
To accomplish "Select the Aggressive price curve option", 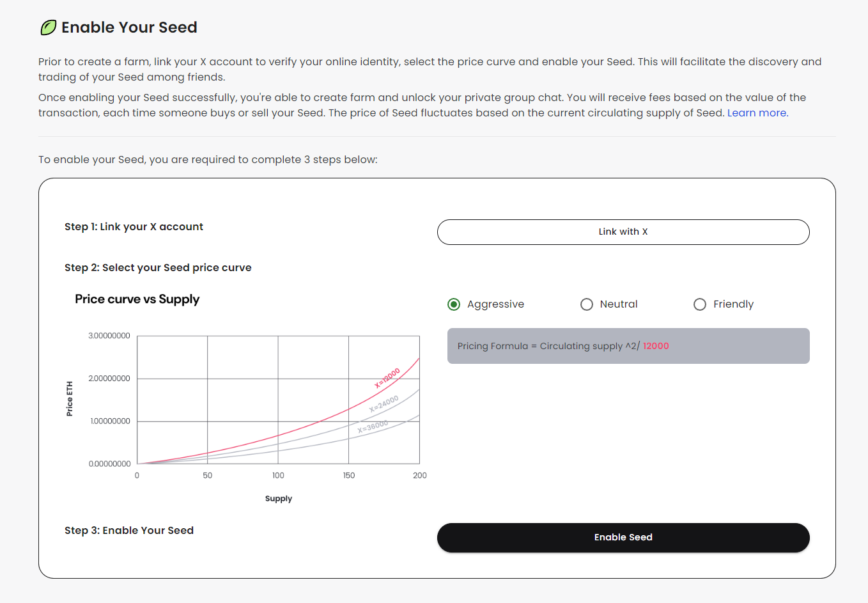I will click(454, 304).
